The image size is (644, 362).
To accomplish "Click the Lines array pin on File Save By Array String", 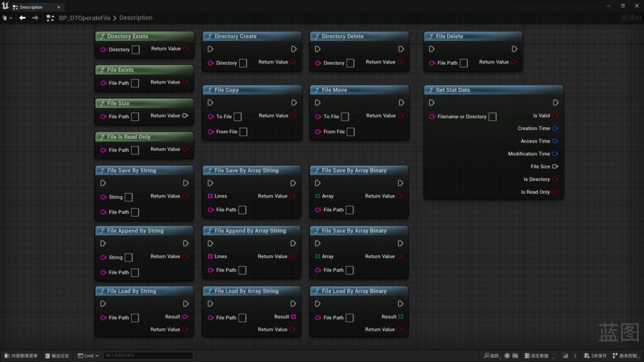I will click(x=211, y=196).
